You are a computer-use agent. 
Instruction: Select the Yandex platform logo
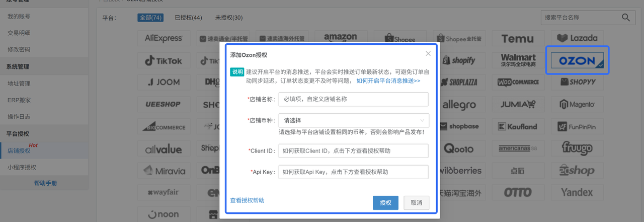click(x=577, y=193)
